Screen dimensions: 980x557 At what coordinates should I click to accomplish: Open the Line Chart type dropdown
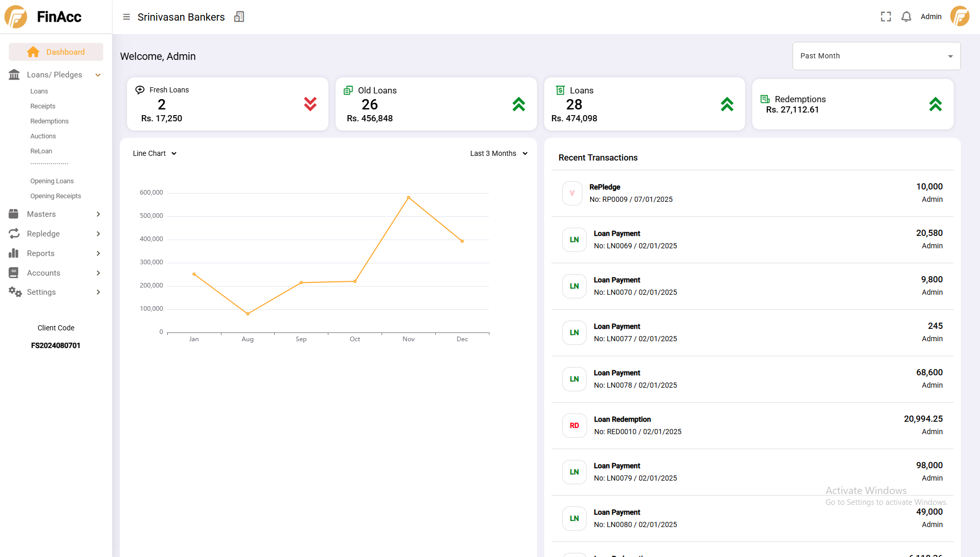154,153
